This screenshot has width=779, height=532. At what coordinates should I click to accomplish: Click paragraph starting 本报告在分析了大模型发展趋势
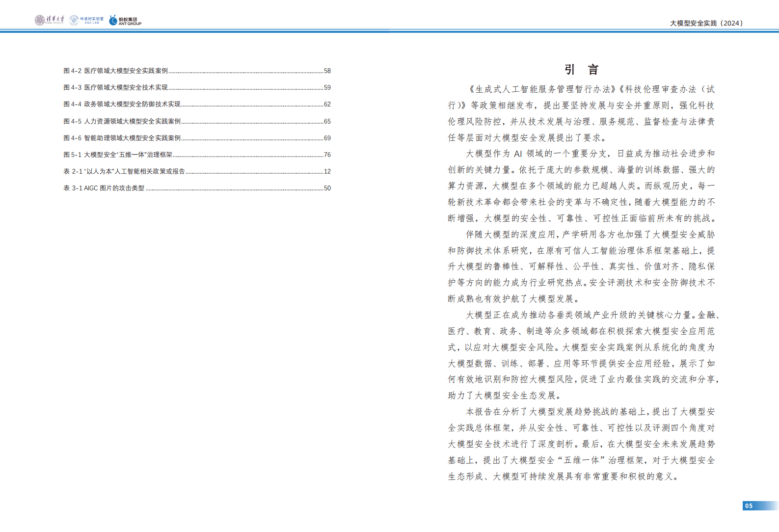pyautogui.click(x=581, y=444)
